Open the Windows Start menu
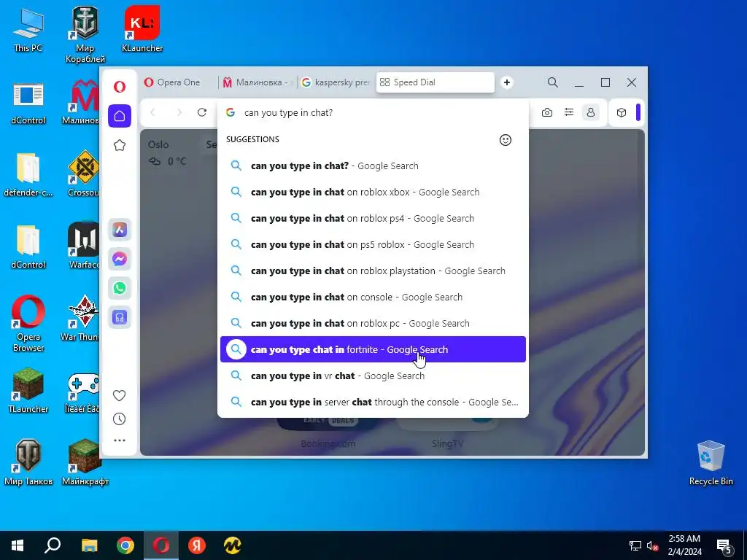747x560 pixels. click(18, 545)
